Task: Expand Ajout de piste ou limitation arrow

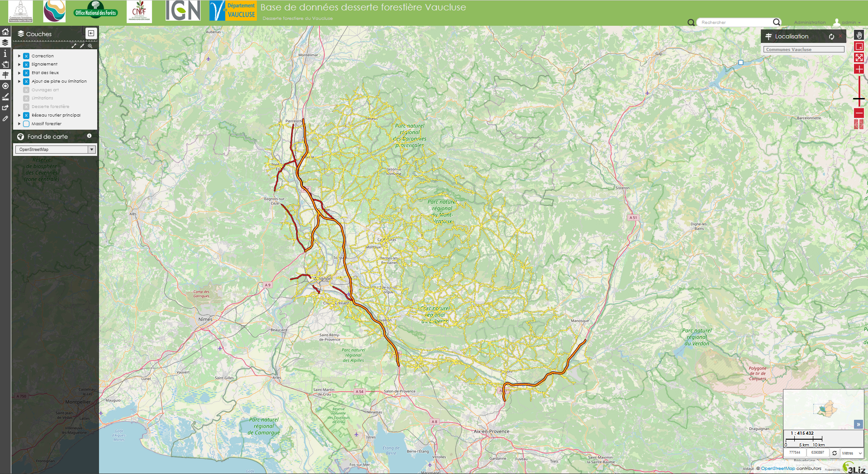Action: click(x=19, y=81)
